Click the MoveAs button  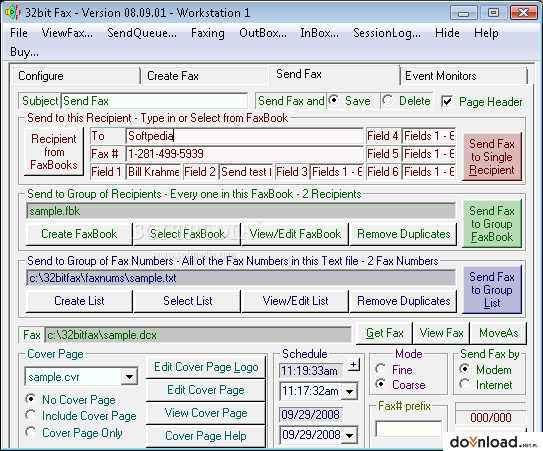[x=498, y=333]
